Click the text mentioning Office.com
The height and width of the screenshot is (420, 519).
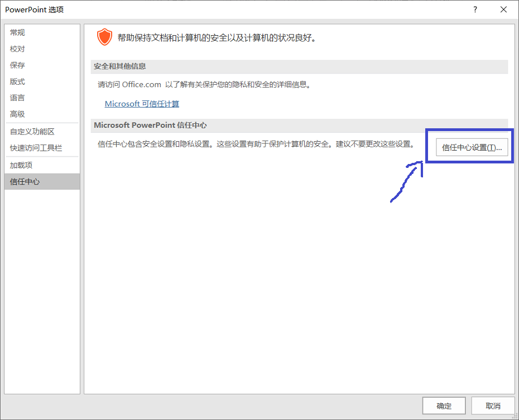point(205,85)
